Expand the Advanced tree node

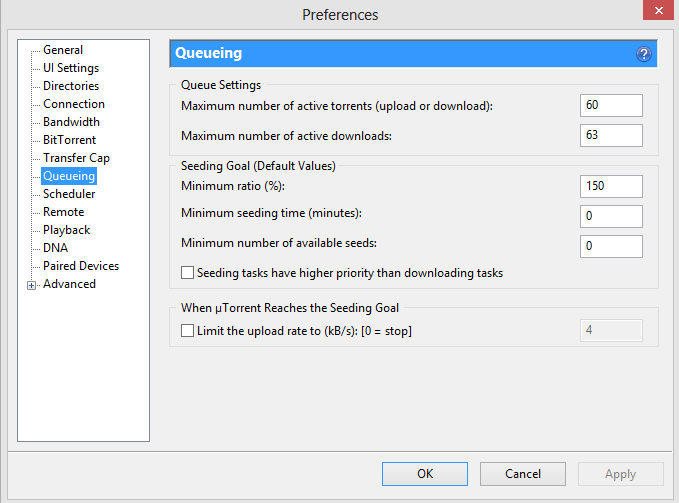[x=31, y=285]
